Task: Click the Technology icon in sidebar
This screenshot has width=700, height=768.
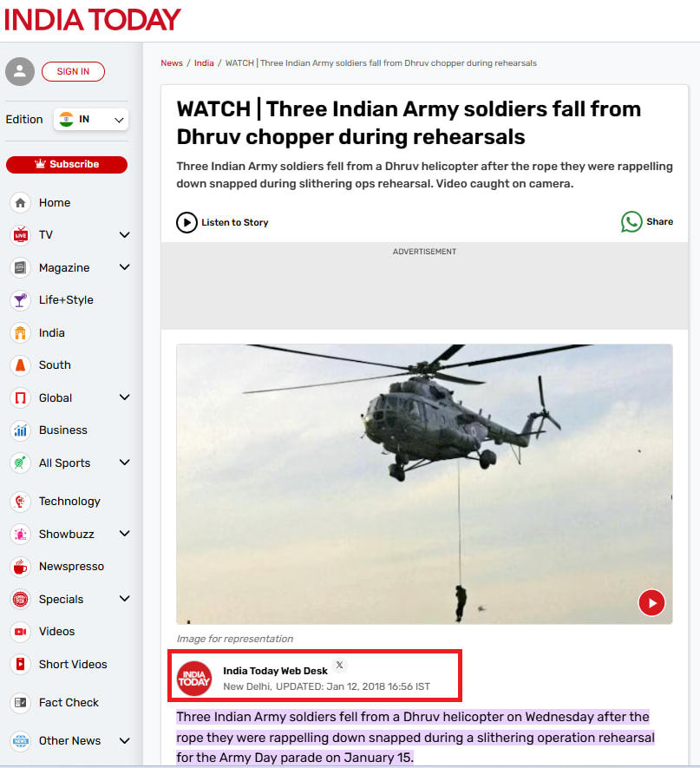Action: point(20,502)
